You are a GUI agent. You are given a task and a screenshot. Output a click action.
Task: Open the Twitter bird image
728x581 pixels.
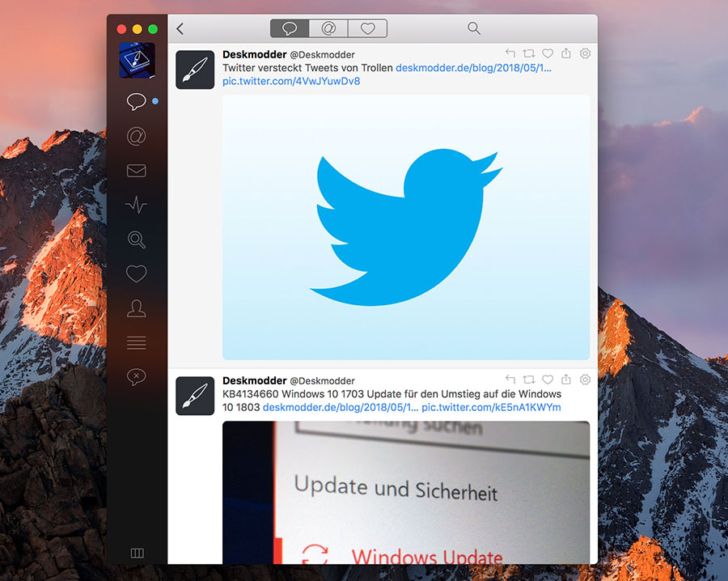(406, 227)
